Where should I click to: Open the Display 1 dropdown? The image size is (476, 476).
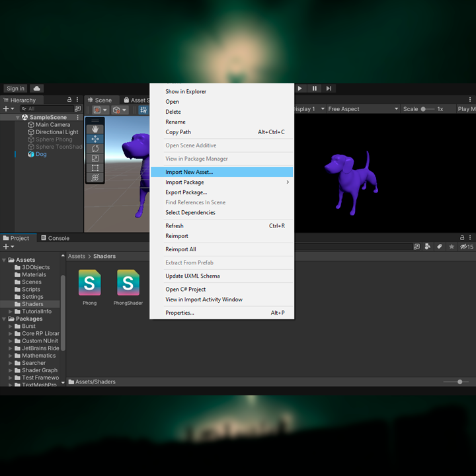coord(309,109)
